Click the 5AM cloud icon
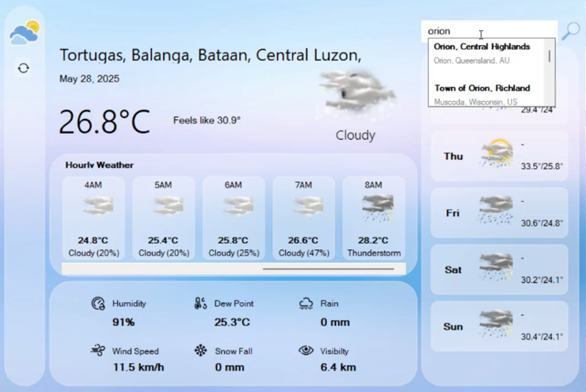Screen dimensions: 586x392 coord(168,206)
